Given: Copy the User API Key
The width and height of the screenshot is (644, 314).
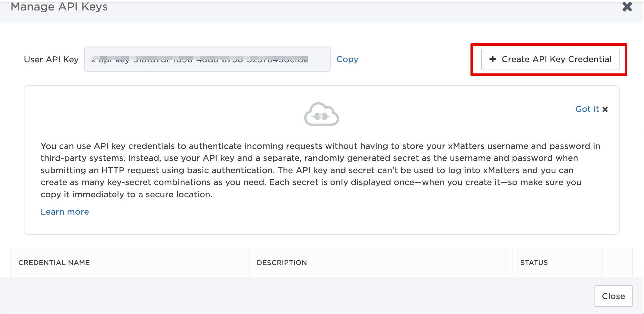Looking at the screenshot, I should 347,59.
